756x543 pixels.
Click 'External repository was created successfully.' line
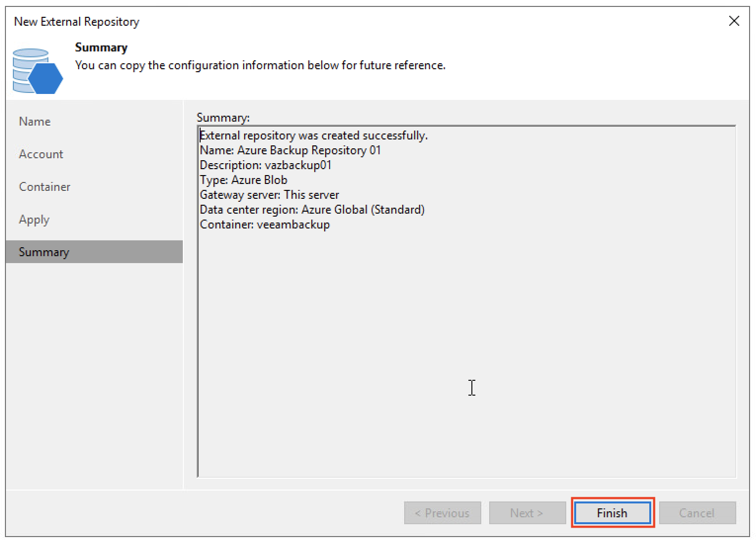pos(314,136)
